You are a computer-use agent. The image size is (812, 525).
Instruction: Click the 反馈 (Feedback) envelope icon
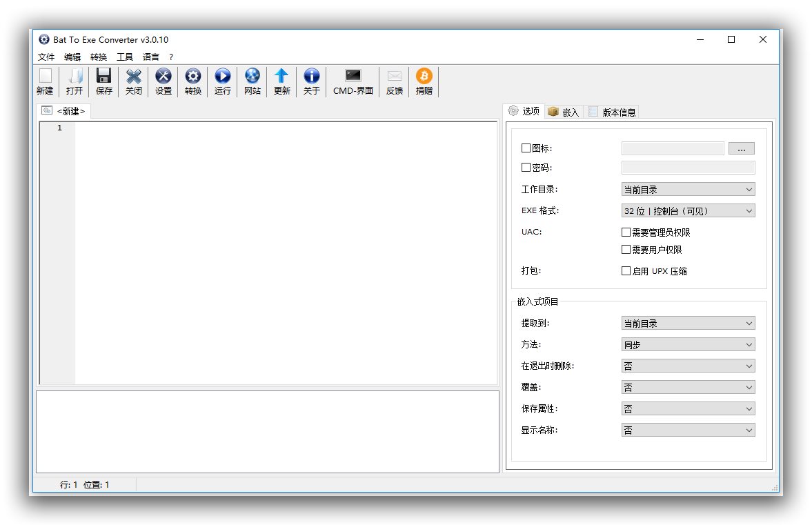[395, 82]
